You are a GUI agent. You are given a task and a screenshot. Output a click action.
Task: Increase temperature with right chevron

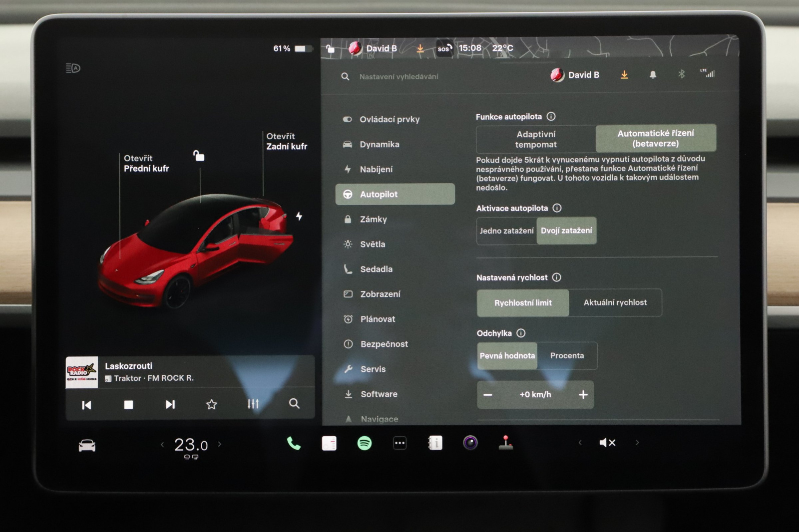(x=220, y=444)
